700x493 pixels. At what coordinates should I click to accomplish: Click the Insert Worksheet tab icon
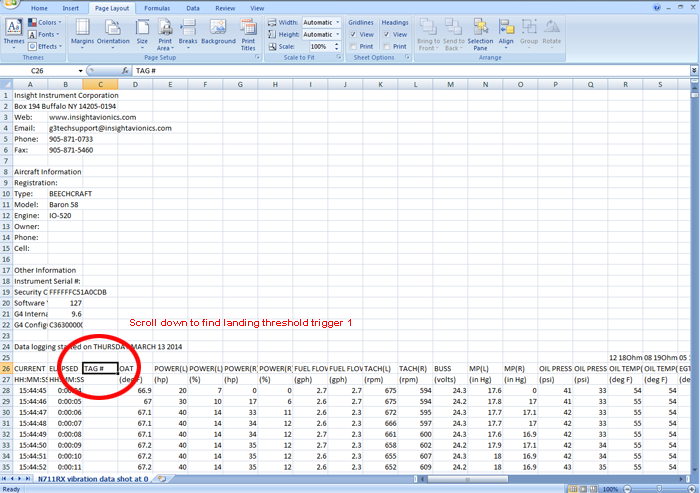(161, 479)
